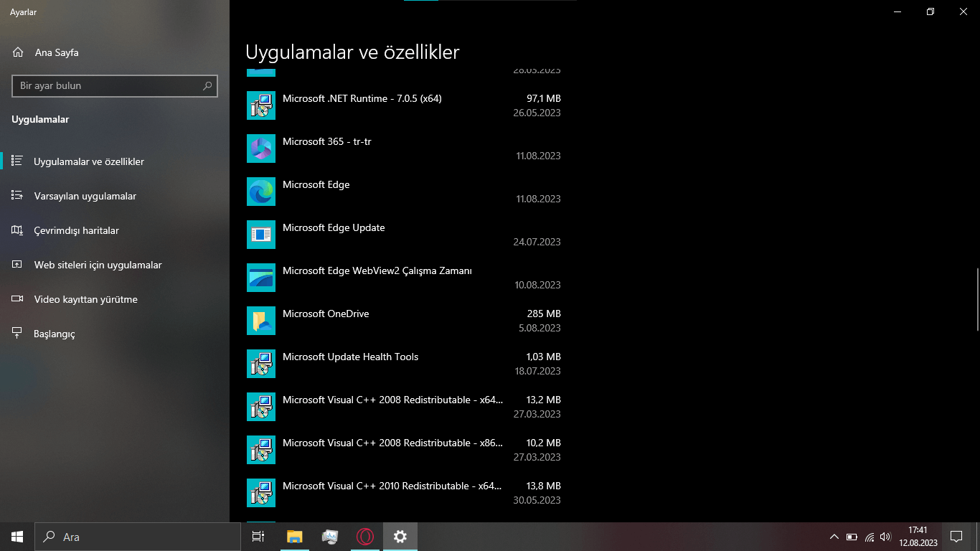Viewport: 980px width, 551px height.
Task: Open File Explorer from the taskbar
Action: [x=294, y=537]
